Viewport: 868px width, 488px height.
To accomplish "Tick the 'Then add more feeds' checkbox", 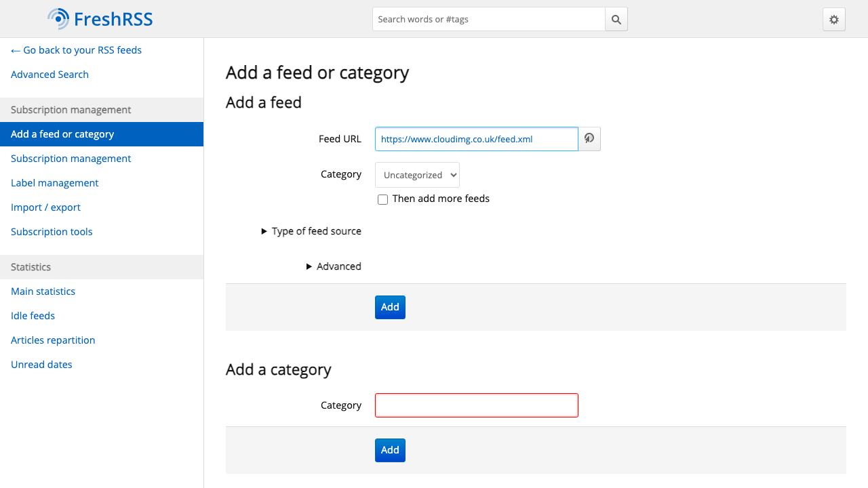I will [382, 199].
